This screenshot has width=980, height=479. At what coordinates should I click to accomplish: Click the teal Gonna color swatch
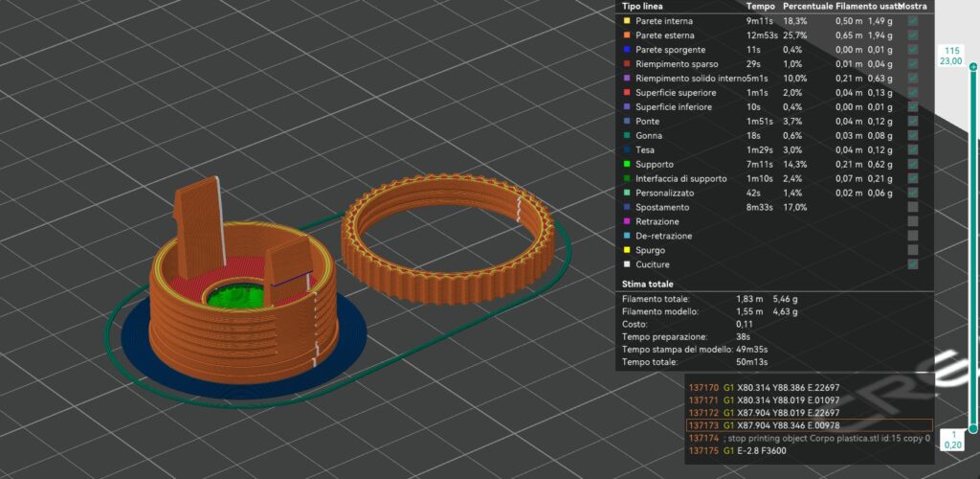627,136
